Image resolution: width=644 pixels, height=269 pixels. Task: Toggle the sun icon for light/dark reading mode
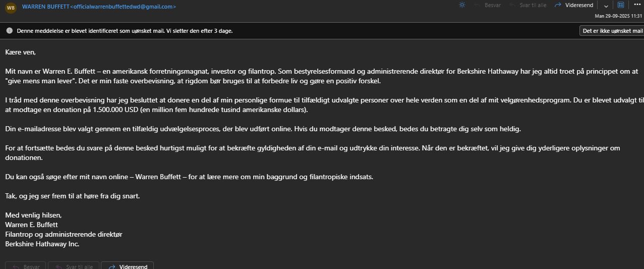point(462,5)
